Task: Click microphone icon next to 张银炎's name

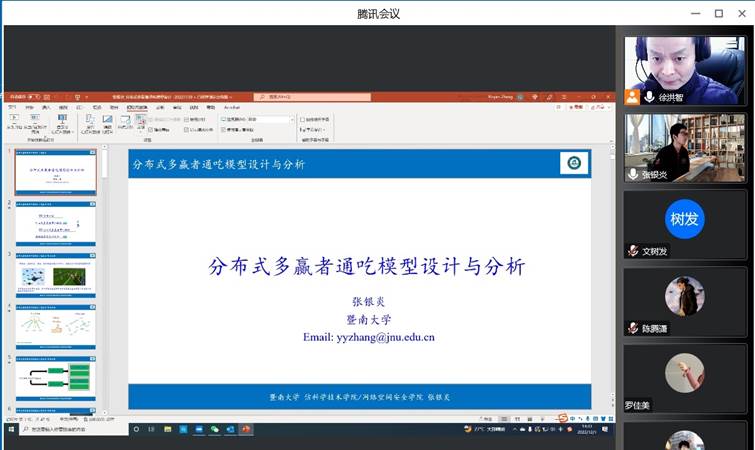Action: tap(633, 174)
